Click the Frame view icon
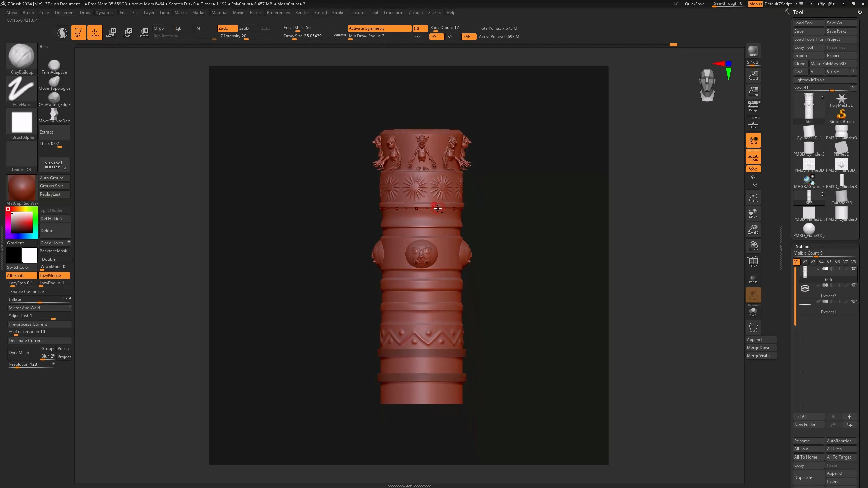Image resolution: width=868 pixels, height=488 pixels. coord(753,197)
